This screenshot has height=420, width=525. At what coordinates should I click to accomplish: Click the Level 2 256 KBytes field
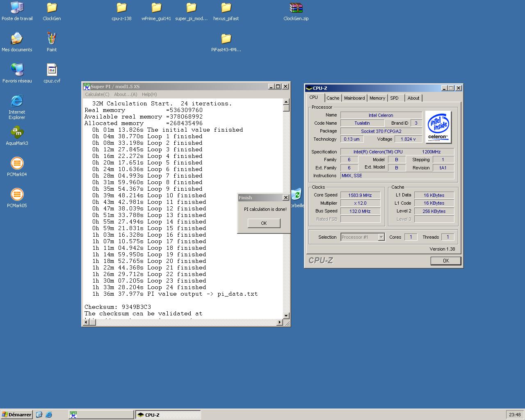click(434, 211)
